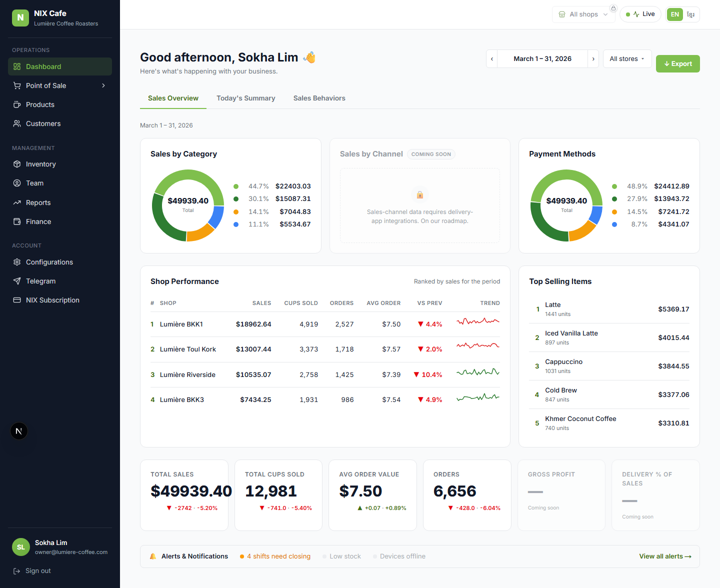Viewport: 720px width, 588px height.
Task: Click the Lumière Riverside sales $10535.07
Action: click(x=253, y=375)
